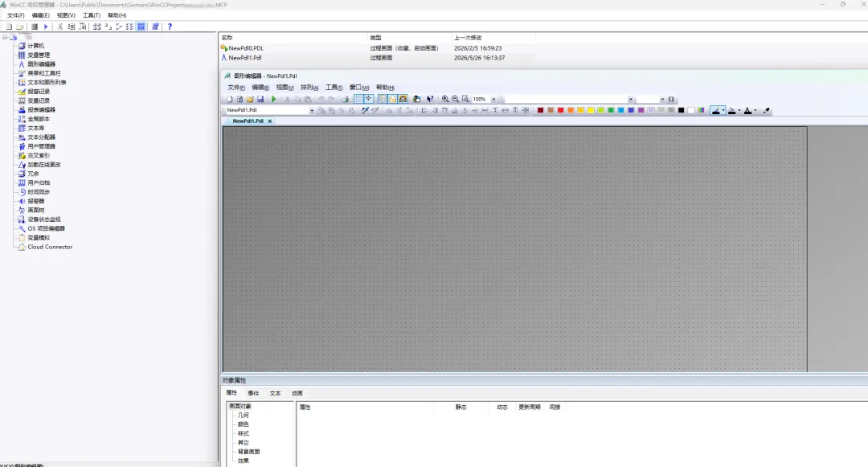Click the zoom in magnifier icon
The image size is (868, 467).
tap(445, 99)
